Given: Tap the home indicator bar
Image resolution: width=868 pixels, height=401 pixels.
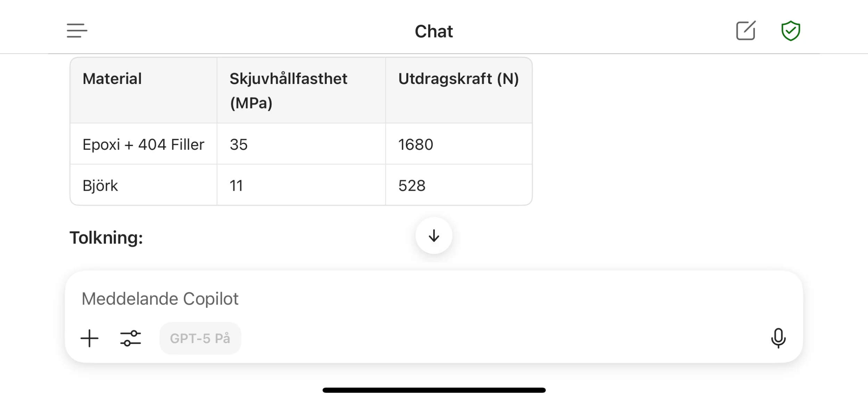Looking at the screenshot, I should [434, 390].
